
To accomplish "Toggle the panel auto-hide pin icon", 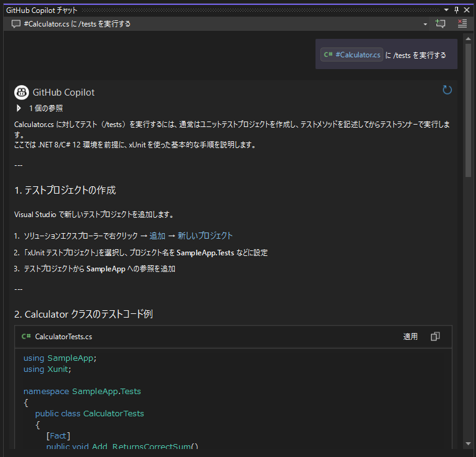I will [456, 10].
